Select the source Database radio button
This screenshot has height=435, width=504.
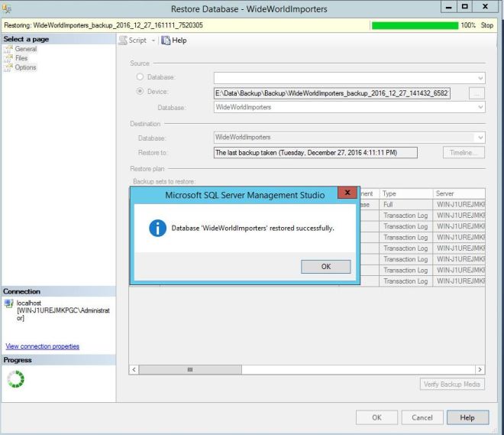point(140,77)
